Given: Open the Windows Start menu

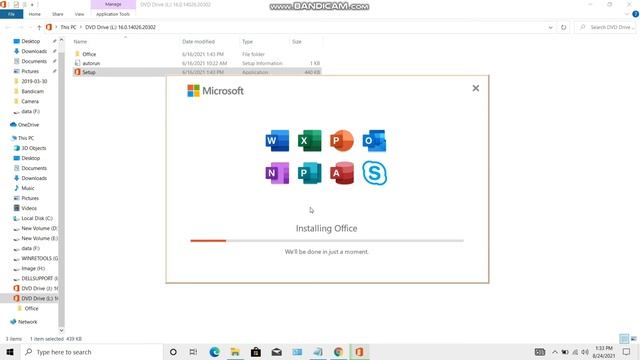Looking at the screenshot, I should [10, 352].
